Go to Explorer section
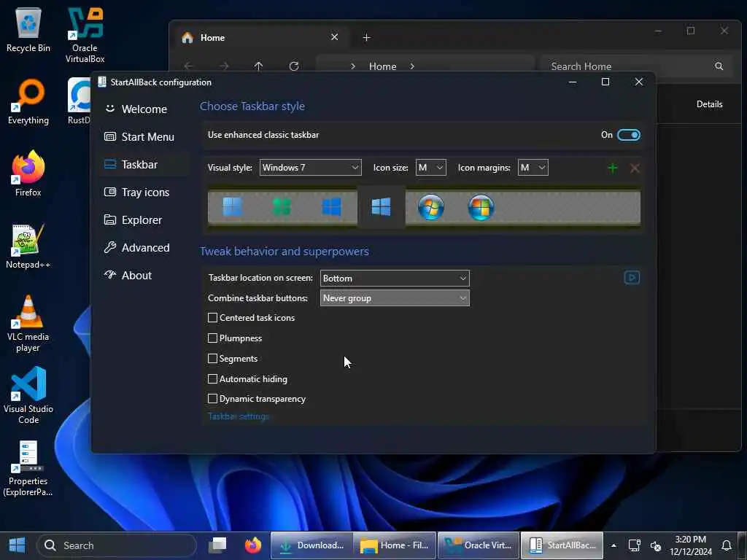 144,220
